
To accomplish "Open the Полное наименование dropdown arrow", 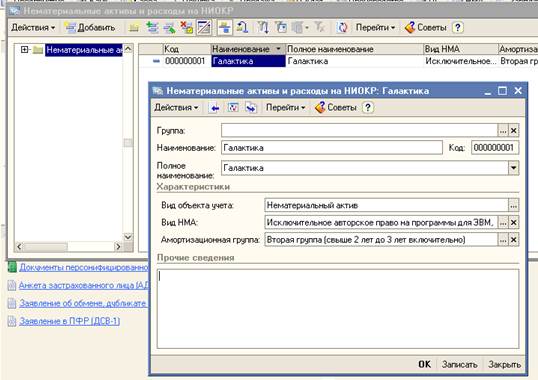I will coord(513,168).
